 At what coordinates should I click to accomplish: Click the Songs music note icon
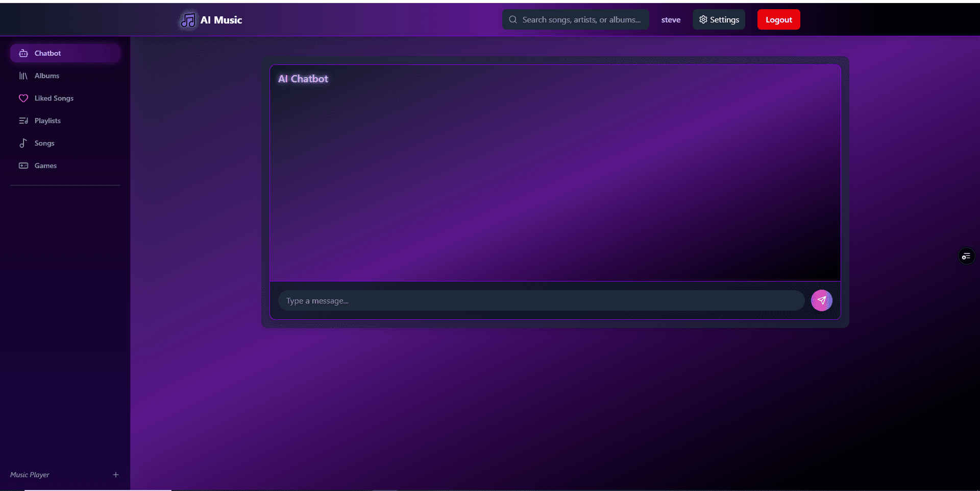click(23, 143)
